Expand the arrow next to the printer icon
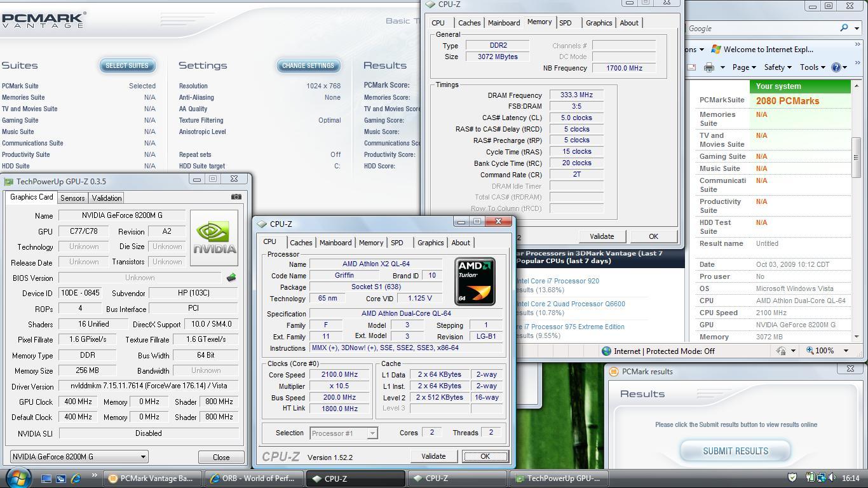This screenshot has height=488, width=868. click(722, 67)
